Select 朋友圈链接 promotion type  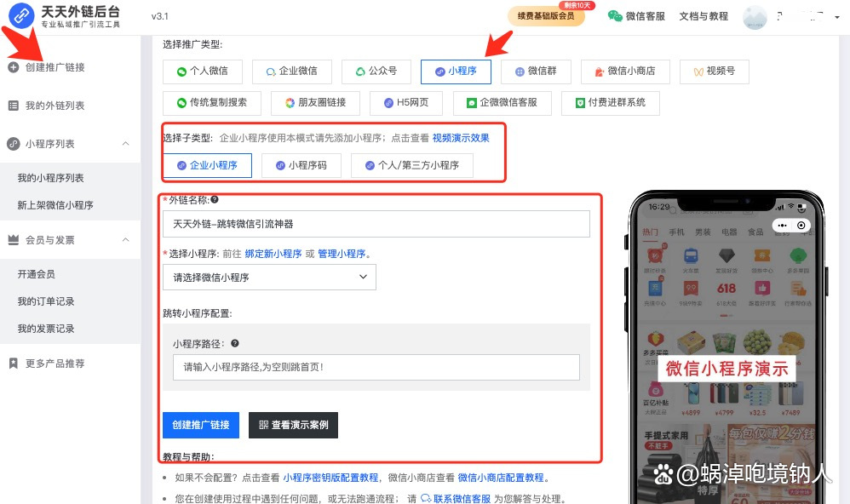315,103
